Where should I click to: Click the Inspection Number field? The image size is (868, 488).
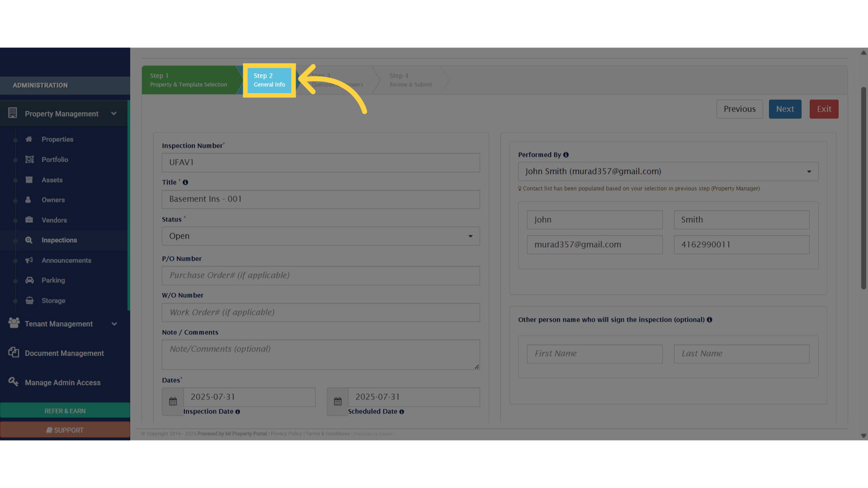click(x=321, y=163)
